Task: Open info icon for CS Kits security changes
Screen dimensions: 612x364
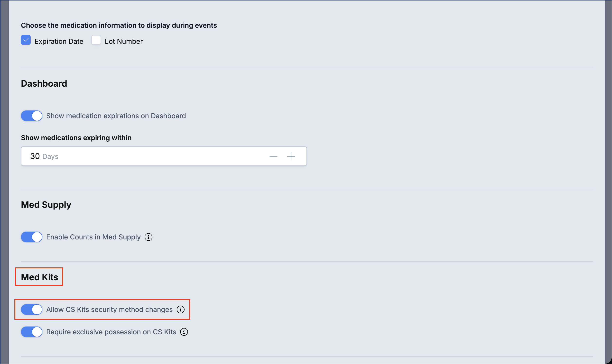Action: pyautogui.click(x=181, y=309)
